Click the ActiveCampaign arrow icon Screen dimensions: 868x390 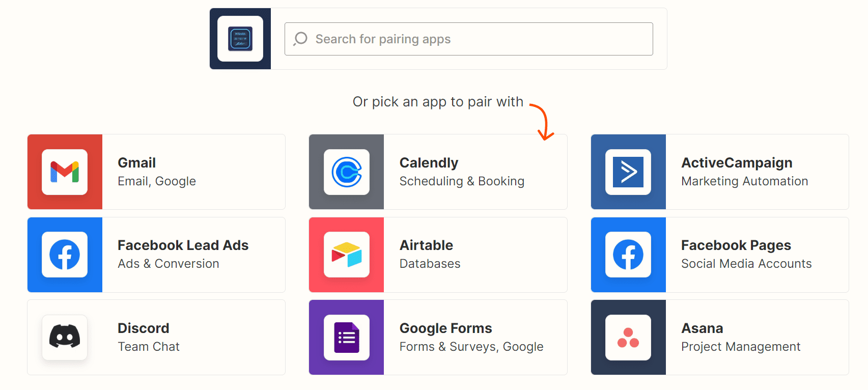click(x=628, y=172)
